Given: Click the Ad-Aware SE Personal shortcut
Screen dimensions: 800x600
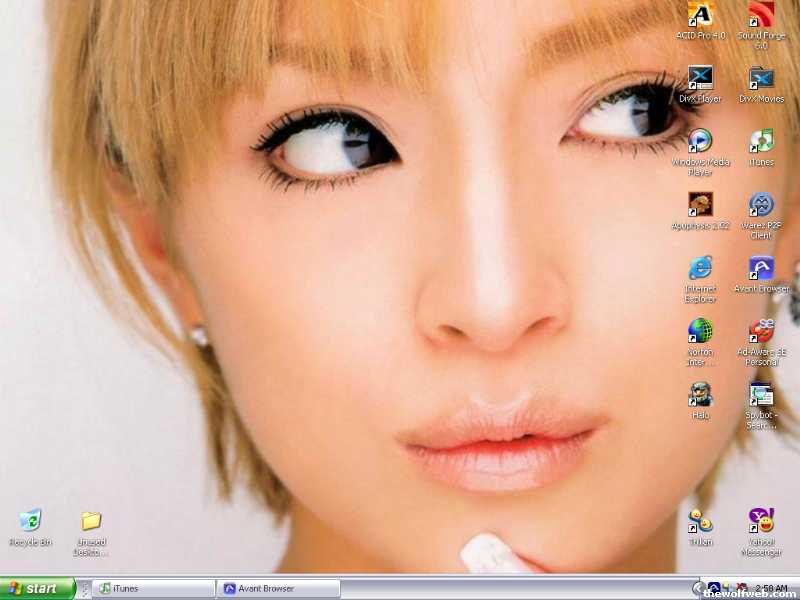Looking at the screenshot, I should click(761, 331).
